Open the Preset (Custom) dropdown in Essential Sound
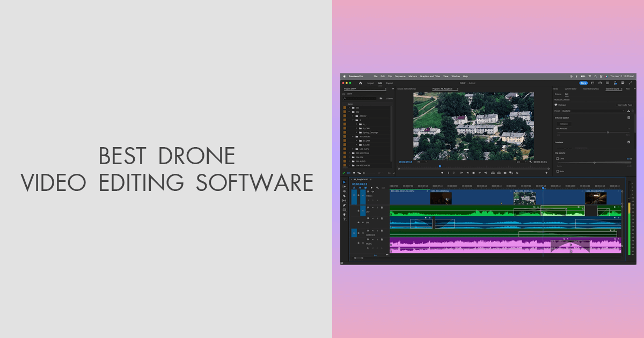644x338 pixels. pos(592,111)
